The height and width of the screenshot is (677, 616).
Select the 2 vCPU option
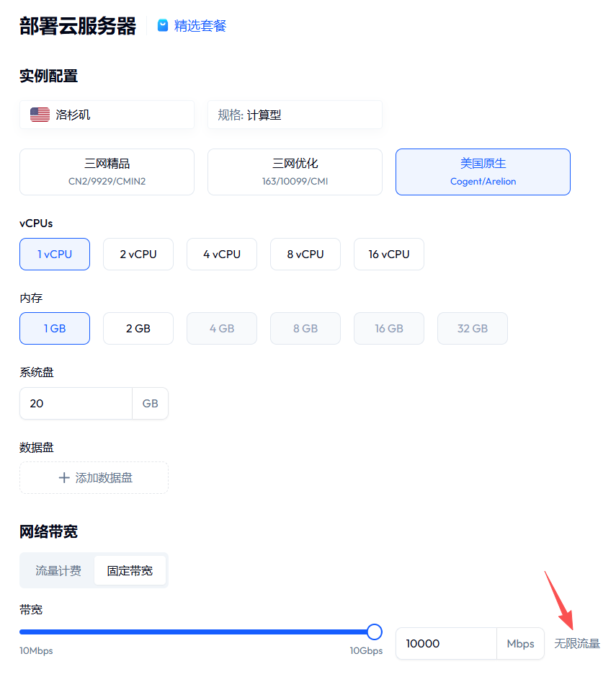pyautogui.click(x=138, y=255)
